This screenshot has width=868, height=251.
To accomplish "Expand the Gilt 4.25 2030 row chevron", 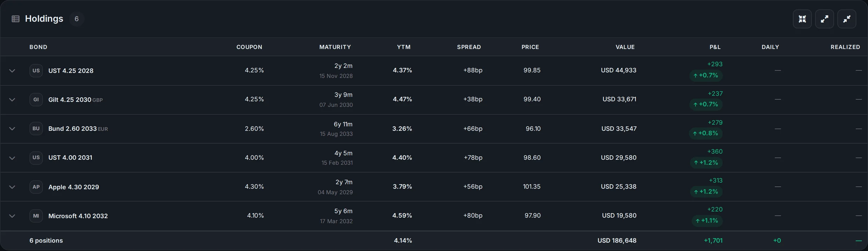I will point(12,100).
